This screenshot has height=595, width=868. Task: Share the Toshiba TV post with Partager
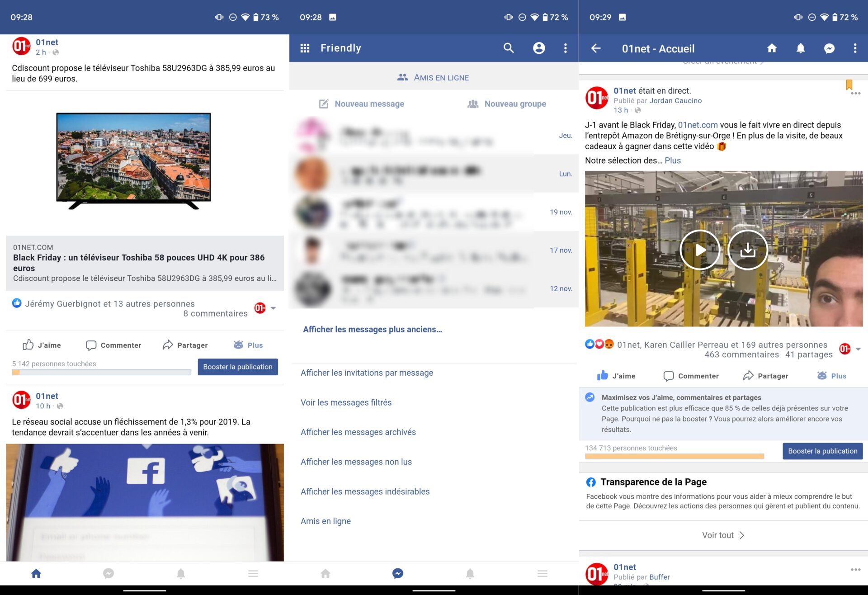185,345
